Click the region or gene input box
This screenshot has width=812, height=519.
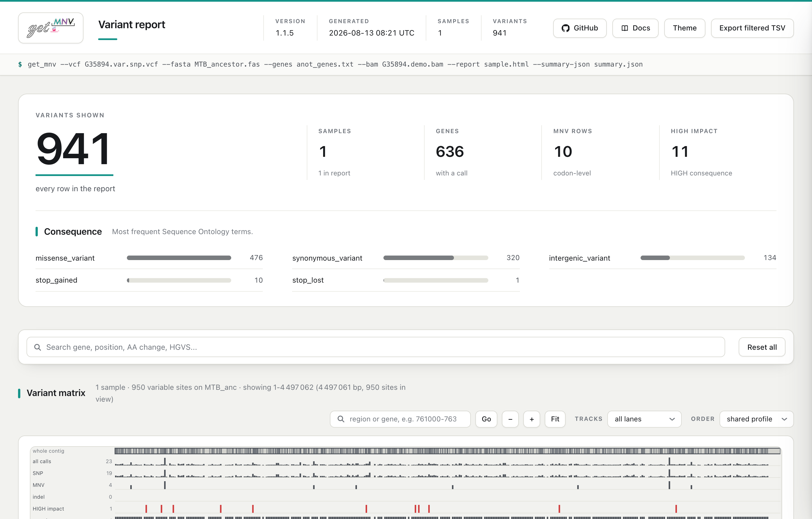pyautogui.click(x=400, y=419)
